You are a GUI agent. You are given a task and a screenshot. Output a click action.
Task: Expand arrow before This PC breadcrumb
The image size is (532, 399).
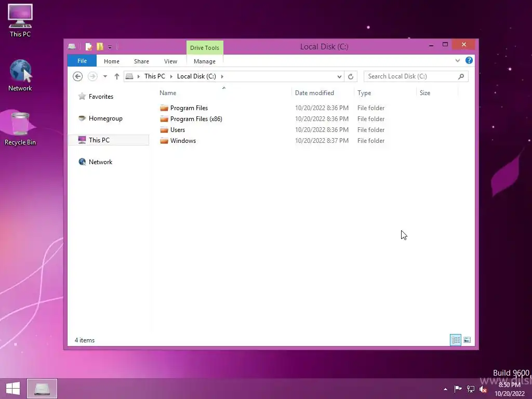pyautogui.click(x=138, y=77)
